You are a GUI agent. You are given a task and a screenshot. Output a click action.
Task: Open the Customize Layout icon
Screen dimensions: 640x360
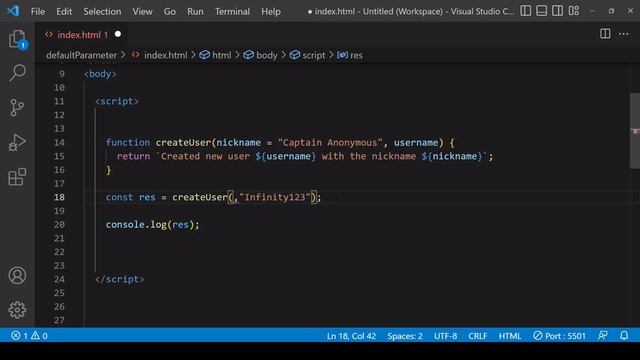574,11
